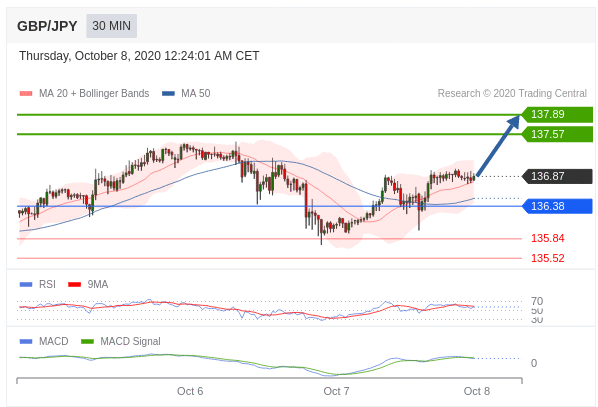The width and height of the screenshot is (598, 407).
Task: Click the RSI 70 level label
Action: point(537,301)
